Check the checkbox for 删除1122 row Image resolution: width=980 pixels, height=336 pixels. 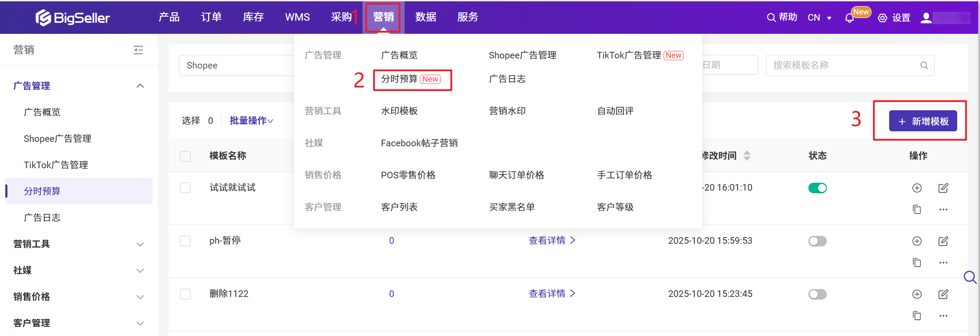[x=185, y=294]
